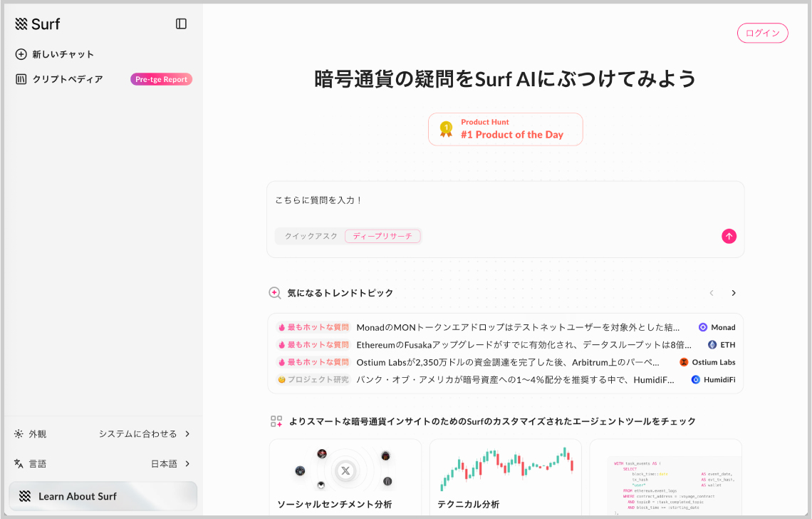
Task: Focus the こちらに質問を入力 question field
Action: click(x=506, y=200)
